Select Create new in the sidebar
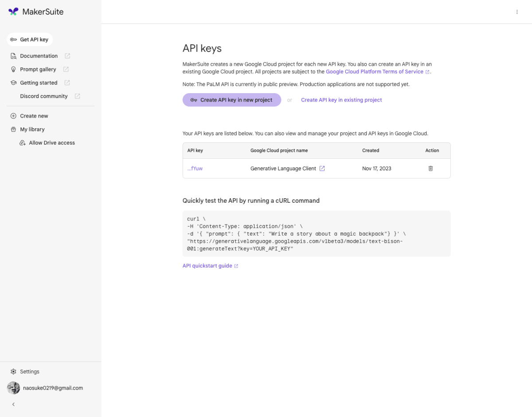The image size is (532, 417). (x=34, y=116)
